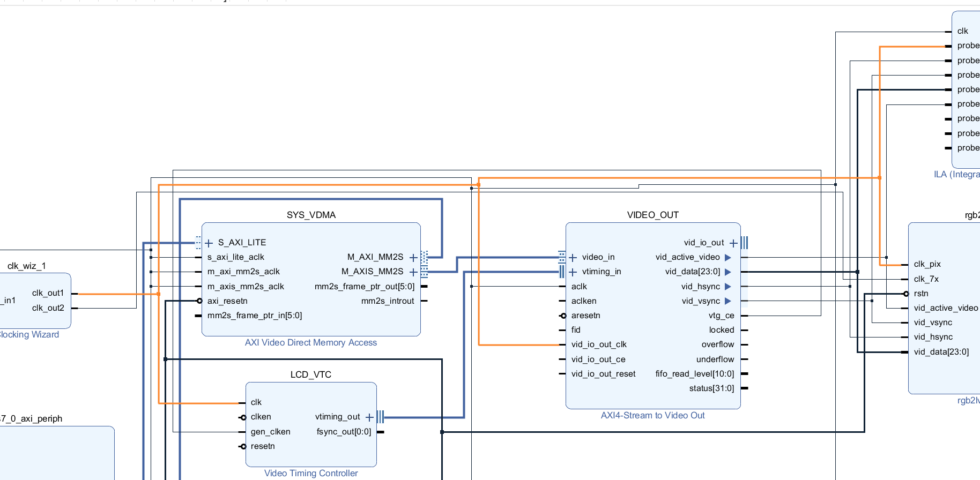Select the aresetn port on VIDEO_OUT
Viewport: 980px width, 480px height.
(586, 316)
